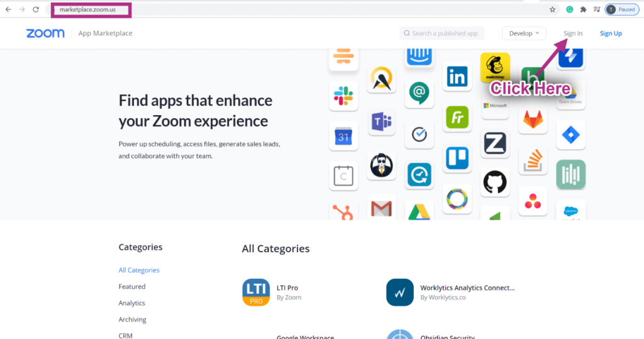The width and height of the screenshot is (644, 339).
Task: Click the Jira blue diamond icon
Action: [x=571, y=135]
